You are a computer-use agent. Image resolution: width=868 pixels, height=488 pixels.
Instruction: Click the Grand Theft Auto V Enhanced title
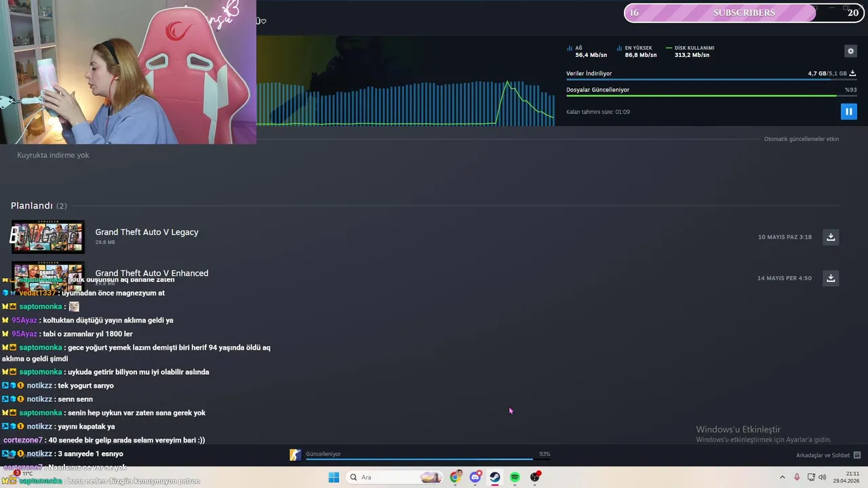[x=151, y=273]
